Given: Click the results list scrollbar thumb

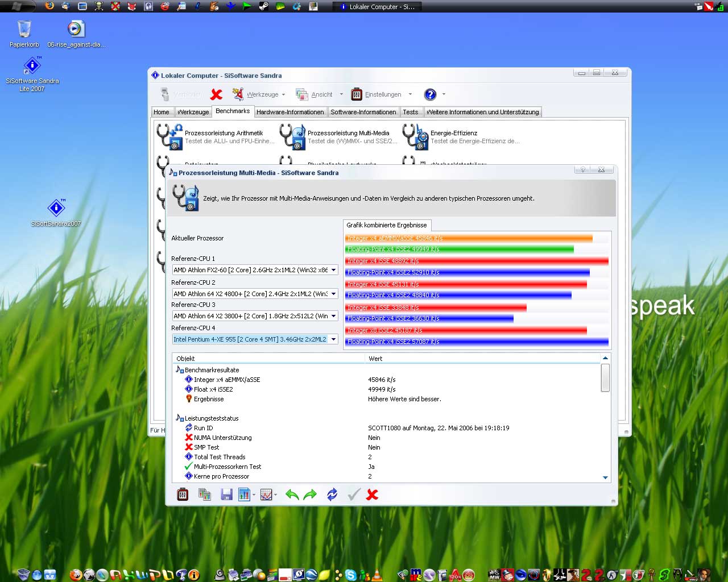Looking at the screenshot, I should tap(605, 377).
